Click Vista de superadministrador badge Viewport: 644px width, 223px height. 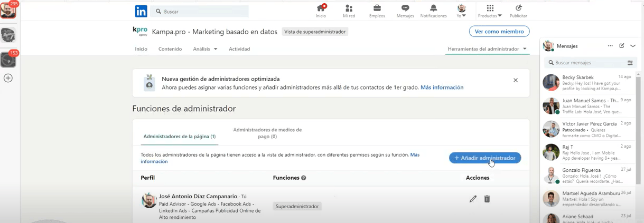point(315,32)
